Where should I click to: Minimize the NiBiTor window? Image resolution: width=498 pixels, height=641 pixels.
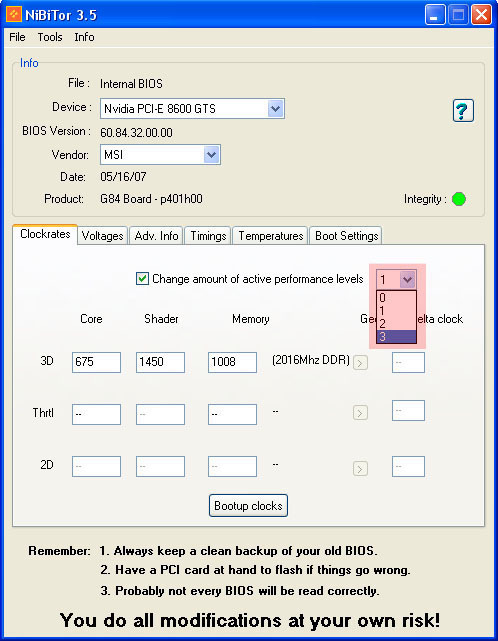pyautogui.click(x=435, y=15)
